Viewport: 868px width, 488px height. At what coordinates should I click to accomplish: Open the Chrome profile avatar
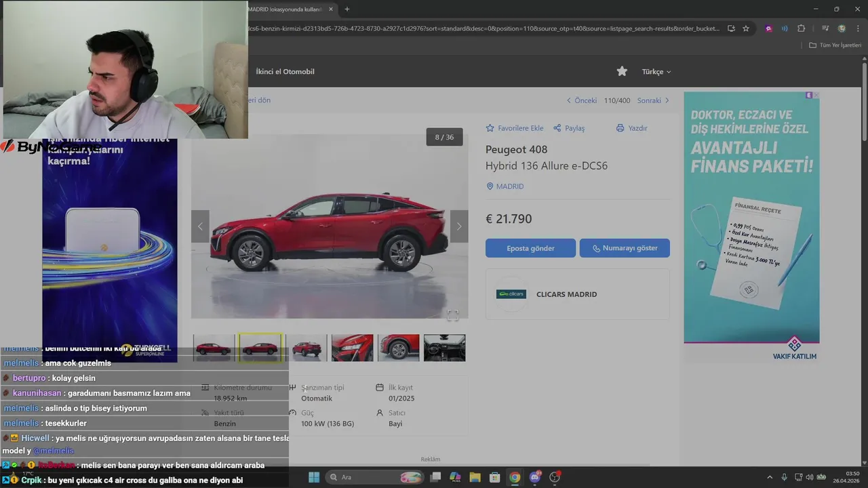coord(842,28)
